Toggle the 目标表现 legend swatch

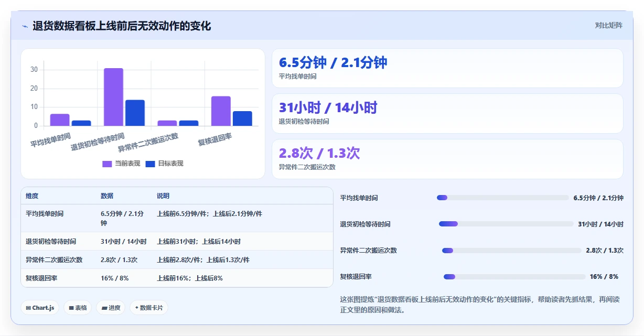150,164
